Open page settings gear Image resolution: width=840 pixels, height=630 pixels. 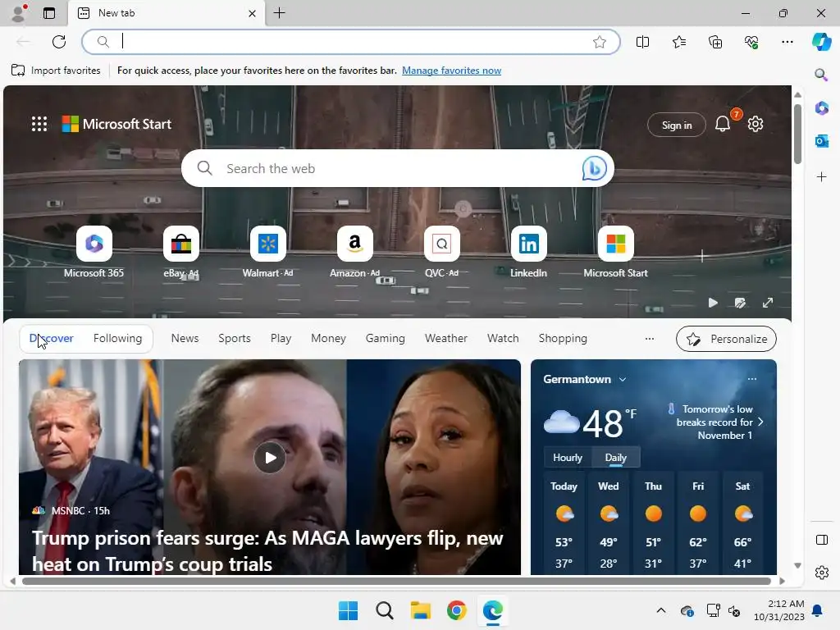pyautogui.click(x=756, y=125)
